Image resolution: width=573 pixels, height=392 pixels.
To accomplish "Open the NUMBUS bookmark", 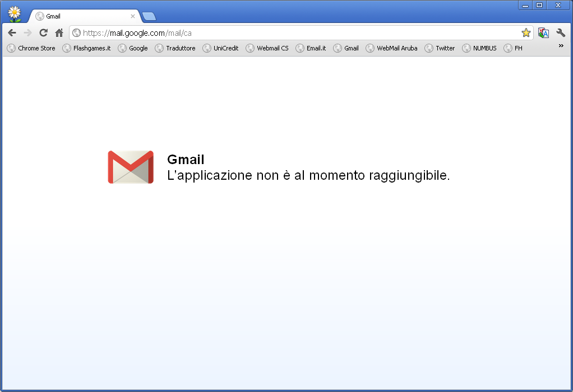I will [x=479, y=48].
